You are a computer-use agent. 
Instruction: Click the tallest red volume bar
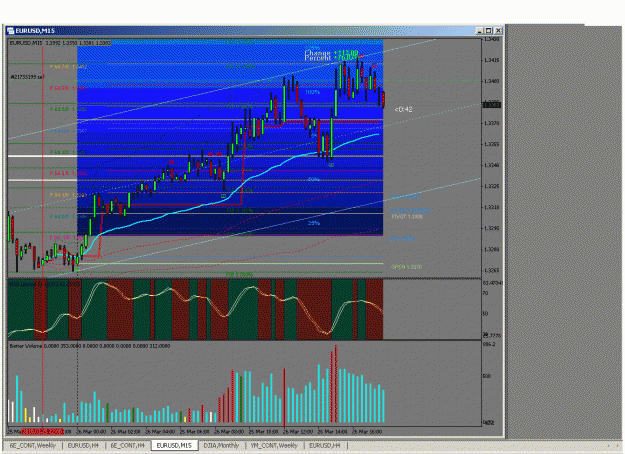[x=336, y=383]
